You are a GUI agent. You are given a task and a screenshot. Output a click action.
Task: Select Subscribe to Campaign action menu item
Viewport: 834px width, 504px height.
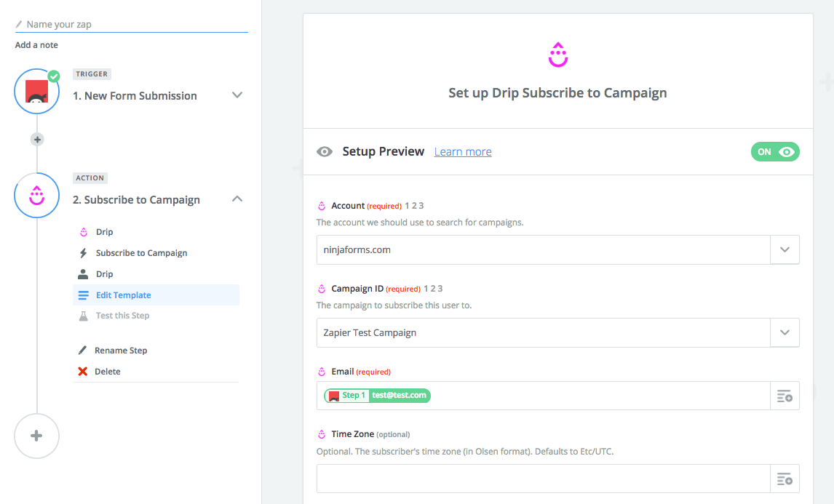click(141, 253)
